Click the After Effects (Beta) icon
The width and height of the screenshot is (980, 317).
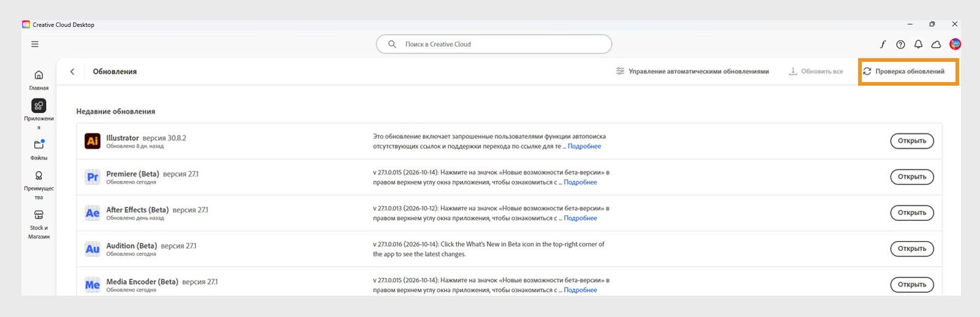[x=92, y=213]
